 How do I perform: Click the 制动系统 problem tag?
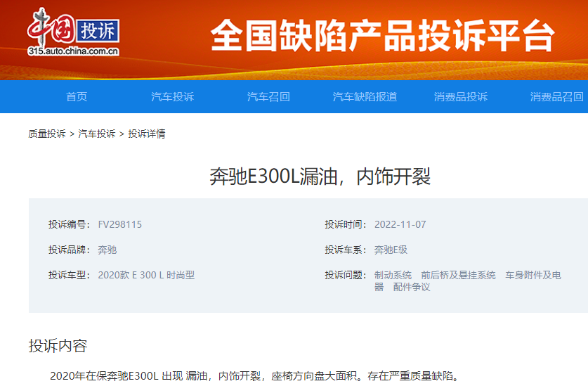pos(393,275)
